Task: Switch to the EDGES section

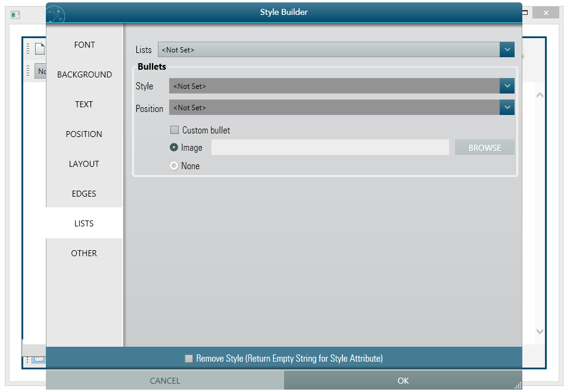Action: tap(84, 194)
